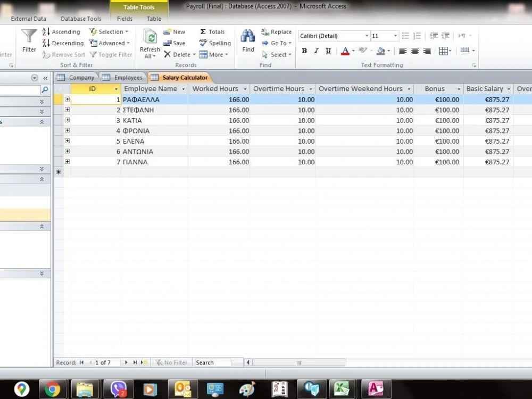Save the current record
Image resolution: width=532 pixels, height=399 pixels.
click(174, 43)
